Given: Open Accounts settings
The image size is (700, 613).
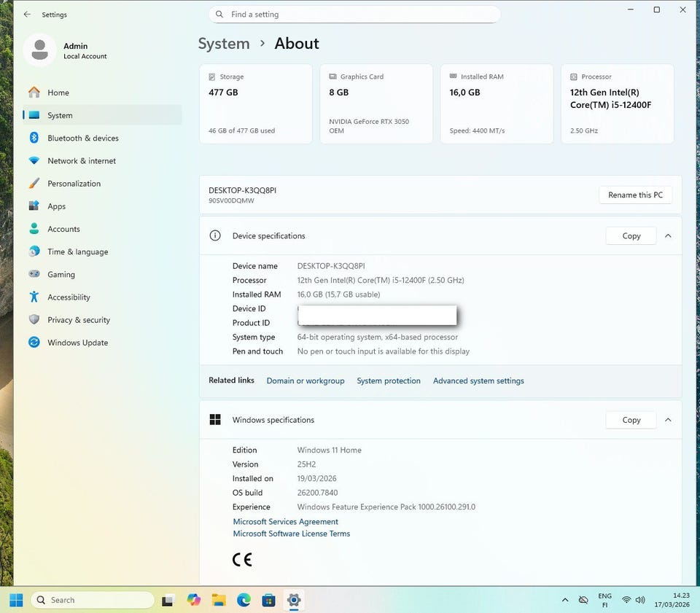Looking at the screenshot, I should (102, 229).
